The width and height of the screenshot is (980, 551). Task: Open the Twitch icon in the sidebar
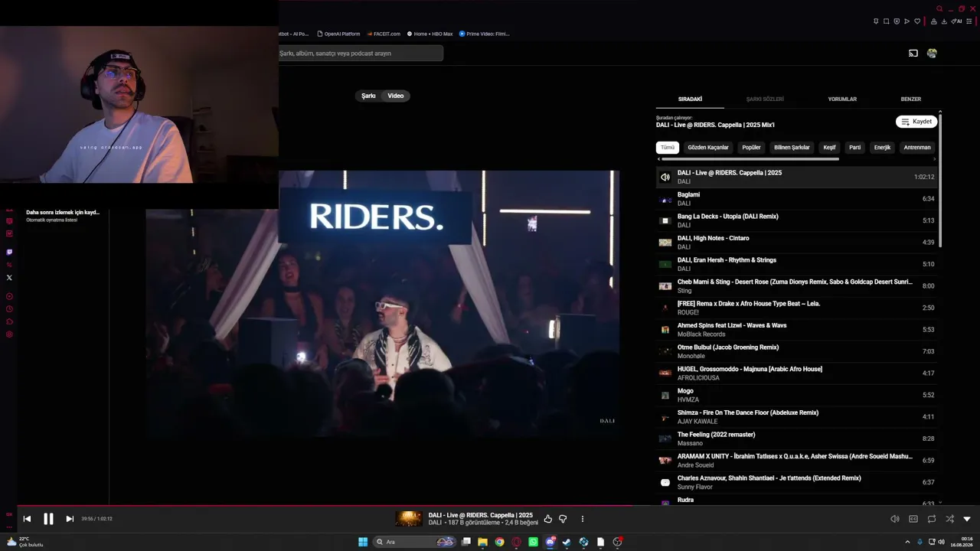pyautogui.click(x=9, y=252)
